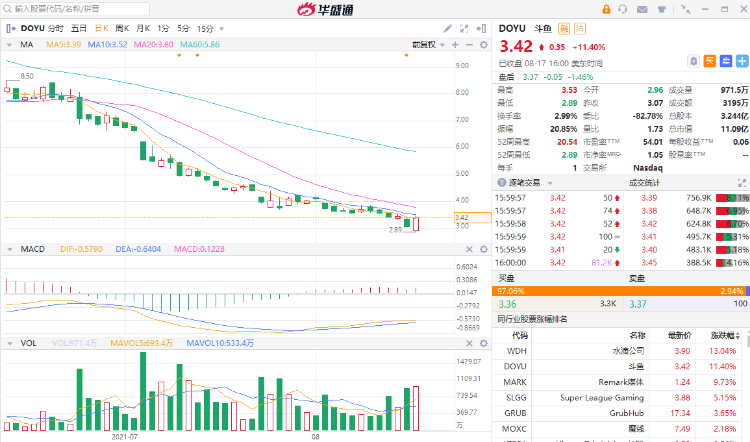Click ask price 3.37
The height and width of the screenshot is (442, 750).
638,304
